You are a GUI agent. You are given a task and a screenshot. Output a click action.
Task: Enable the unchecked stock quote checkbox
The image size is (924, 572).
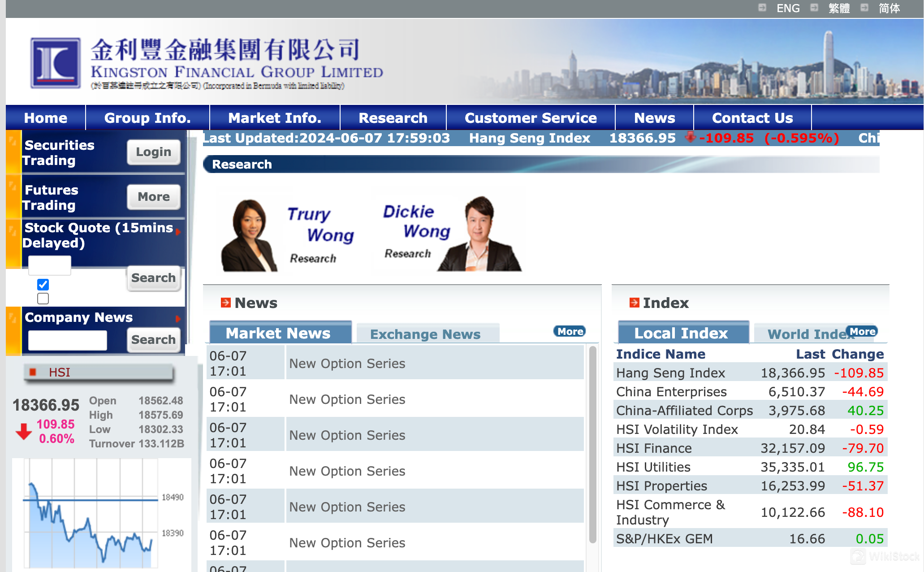click(43, 299)
